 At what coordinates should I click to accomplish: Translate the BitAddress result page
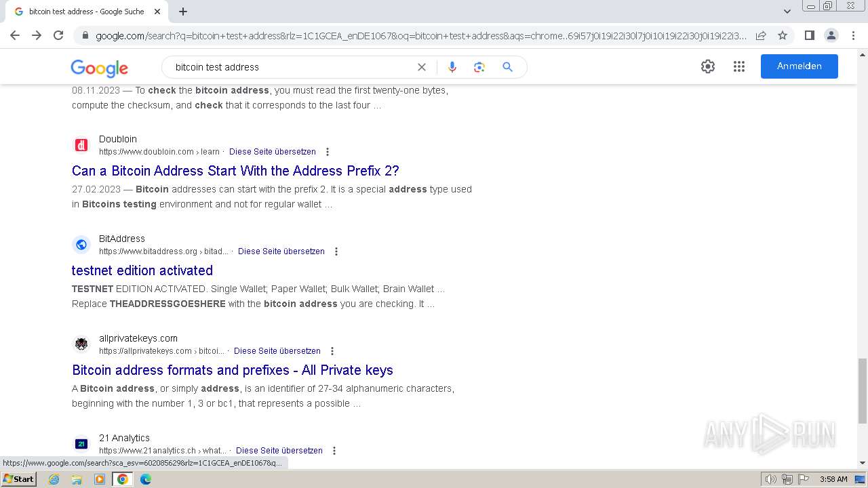pyautogui.click(x=281, y=251)
